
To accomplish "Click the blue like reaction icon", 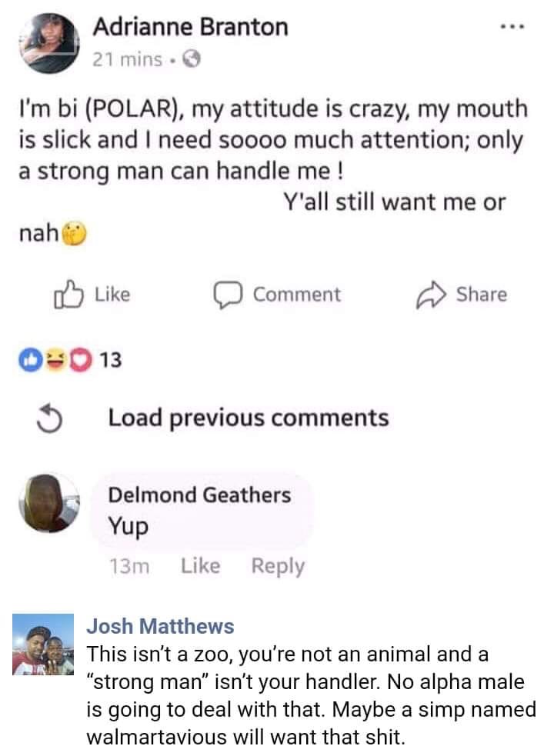I will pos(29,360).
